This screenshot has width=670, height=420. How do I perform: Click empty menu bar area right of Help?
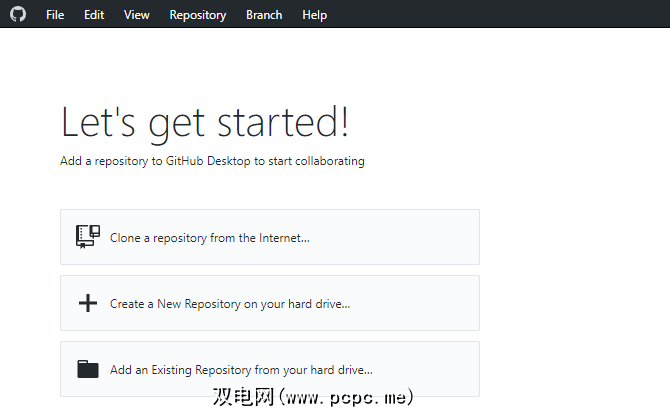[500, 15]
